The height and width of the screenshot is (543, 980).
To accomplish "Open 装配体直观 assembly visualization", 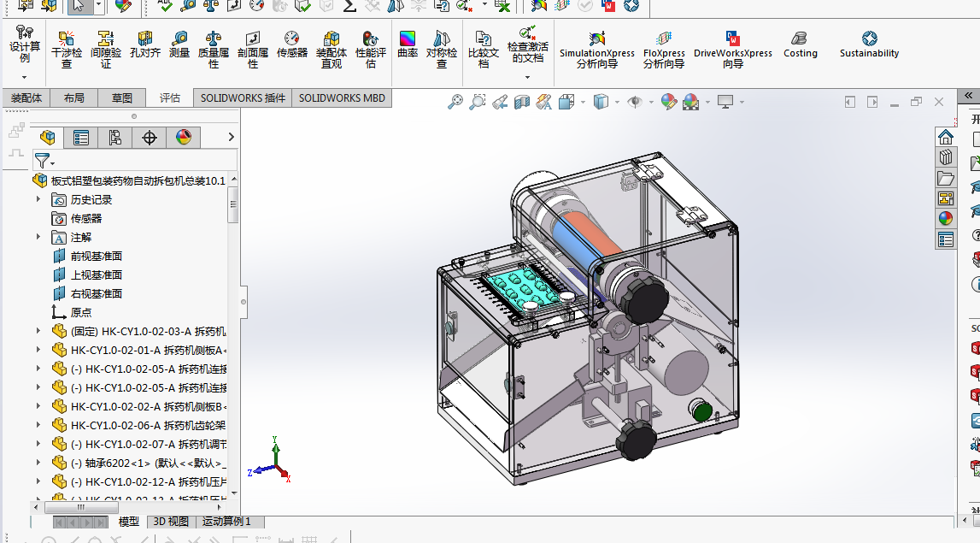I will [x=332, y=50].
